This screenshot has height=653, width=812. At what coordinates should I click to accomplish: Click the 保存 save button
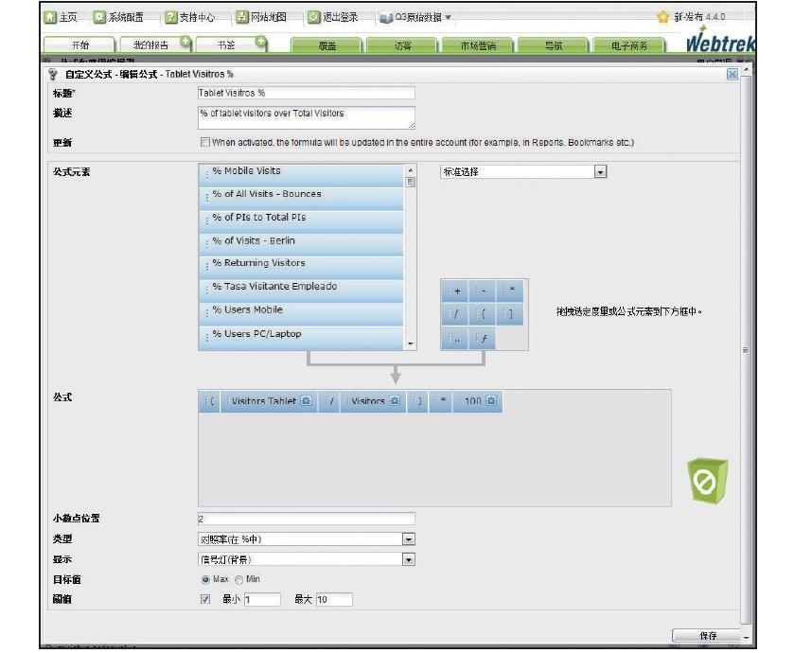707,636
